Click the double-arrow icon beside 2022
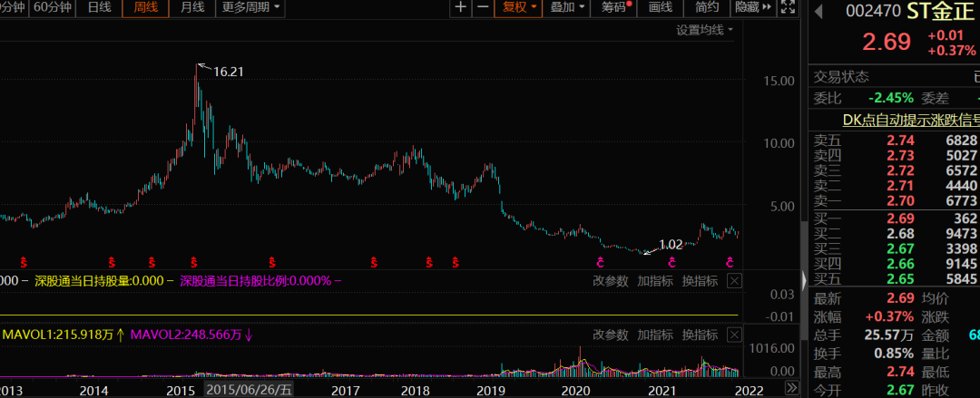The height and width of the screenshot is (398, 980). pos(791,387)
